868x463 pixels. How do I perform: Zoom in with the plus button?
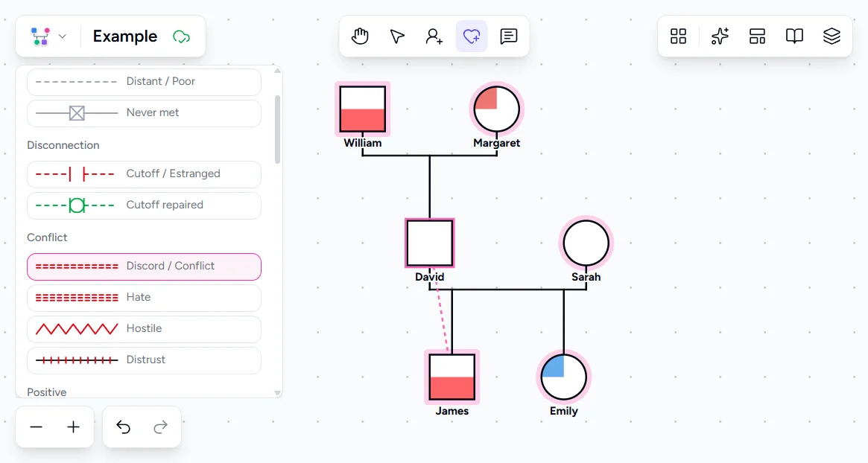[73, 427]
